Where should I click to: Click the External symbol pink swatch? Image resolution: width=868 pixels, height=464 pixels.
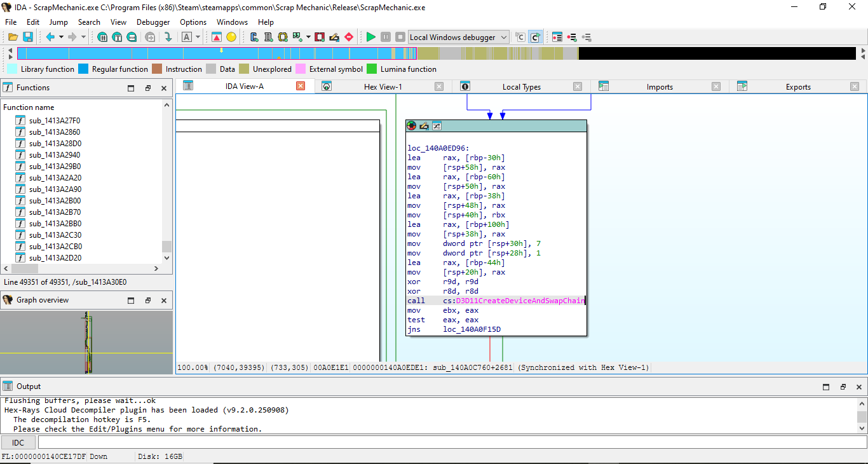click(301, 69)
